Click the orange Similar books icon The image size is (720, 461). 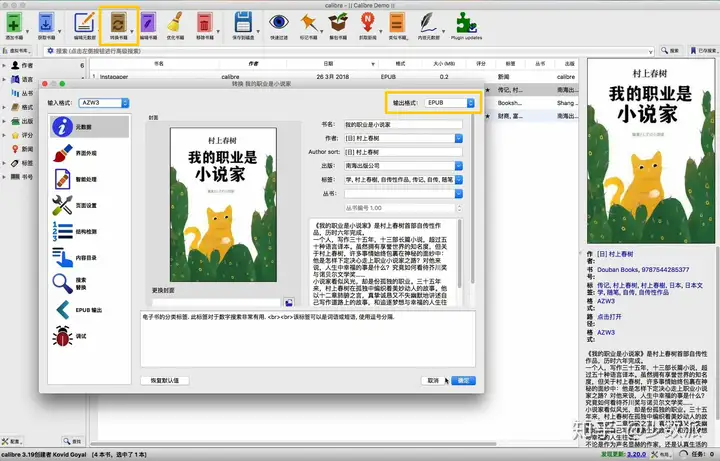397,22
